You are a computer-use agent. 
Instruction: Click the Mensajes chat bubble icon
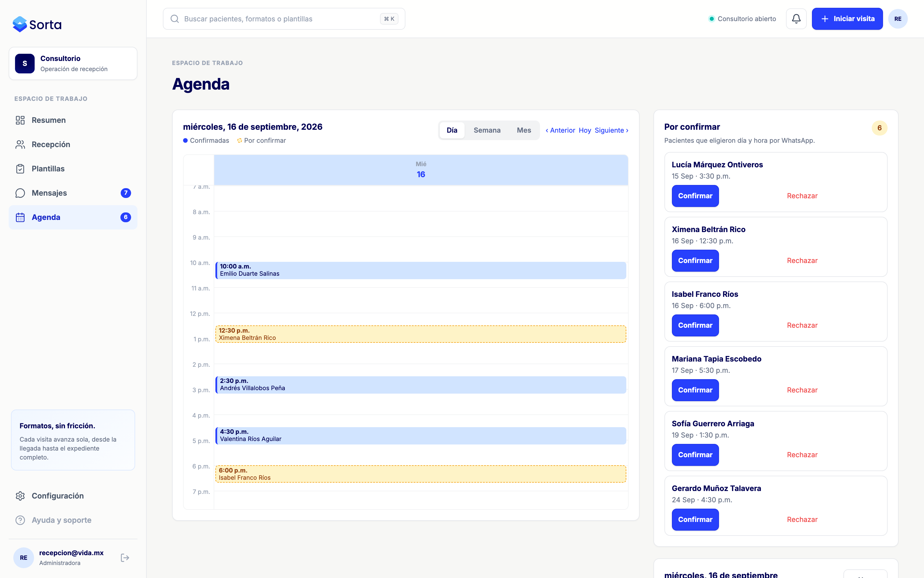pos(20,193)
